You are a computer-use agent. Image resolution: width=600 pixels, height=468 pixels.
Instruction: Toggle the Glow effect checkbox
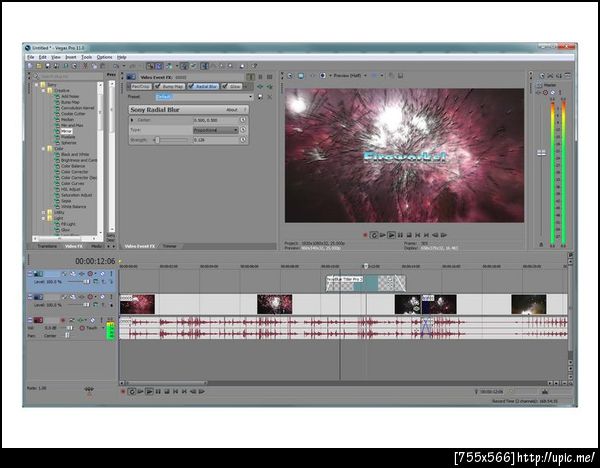point(225,86)
